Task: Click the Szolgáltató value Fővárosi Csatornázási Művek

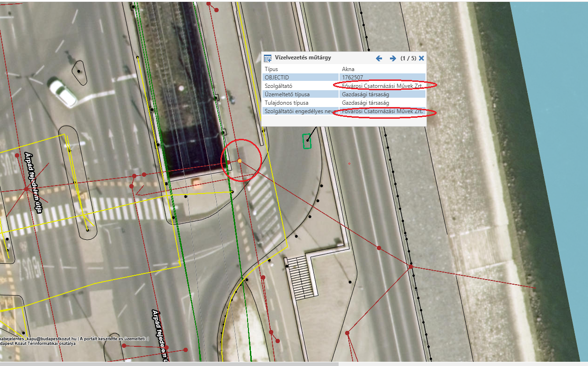Action: pyautogui.click(x=383, y=86)
